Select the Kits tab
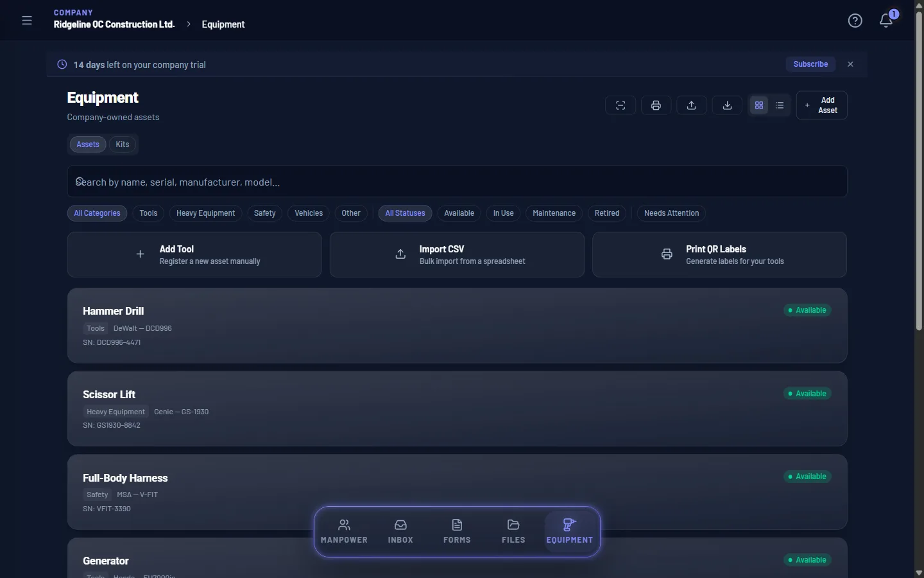 [123, 144]
